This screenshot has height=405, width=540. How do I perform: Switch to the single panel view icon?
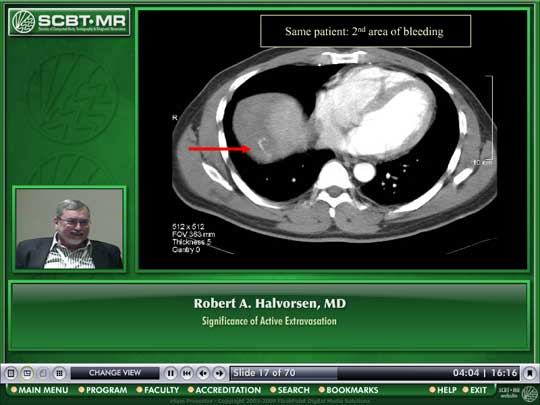(x=11, y=373)
